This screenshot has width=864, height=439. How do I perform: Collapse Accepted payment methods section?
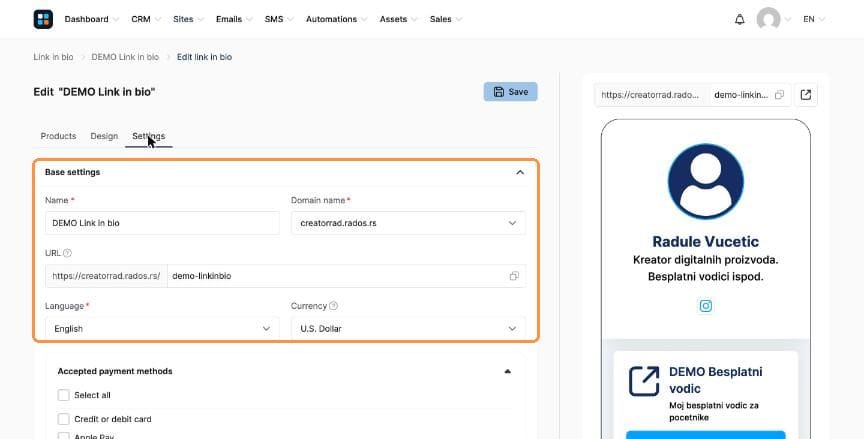click(x=507, y=371)
